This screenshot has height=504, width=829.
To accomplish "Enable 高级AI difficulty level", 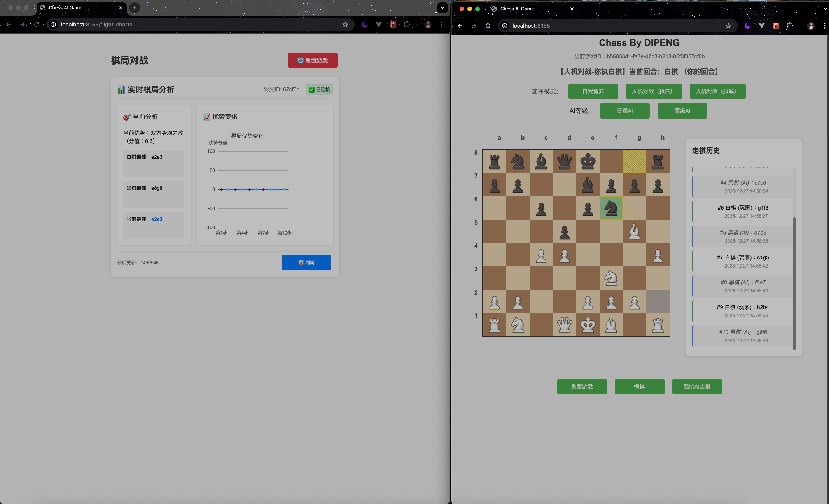I will click(682, 111).
